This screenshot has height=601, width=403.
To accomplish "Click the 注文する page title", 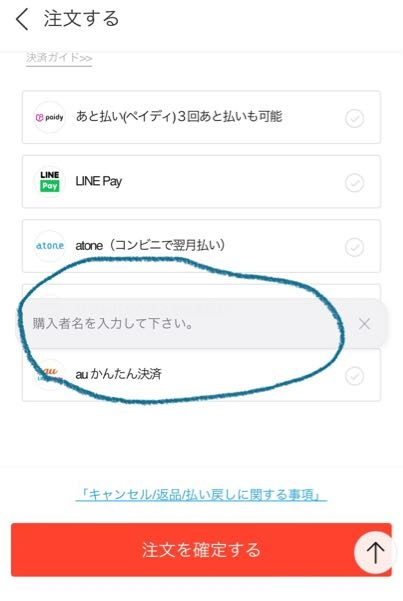I will click(x=81, y=18).
